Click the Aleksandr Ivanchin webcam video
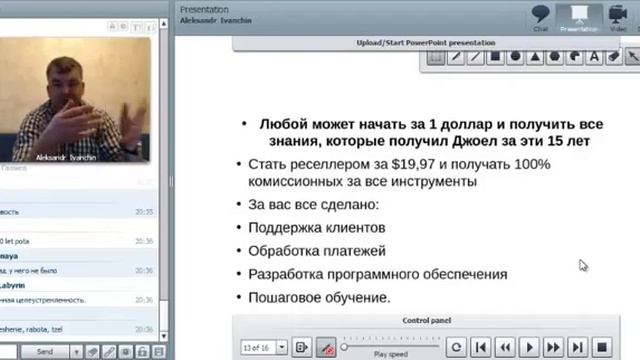Screen dimensions: 640x360 75,100
